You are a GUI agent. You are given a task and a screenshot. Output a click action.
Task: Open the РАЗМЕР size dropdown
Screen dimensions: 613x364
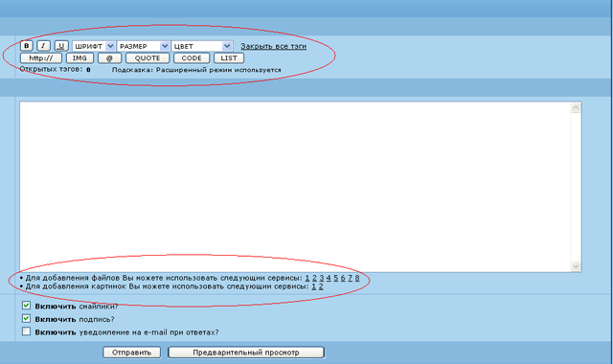[x=143, y=46]
